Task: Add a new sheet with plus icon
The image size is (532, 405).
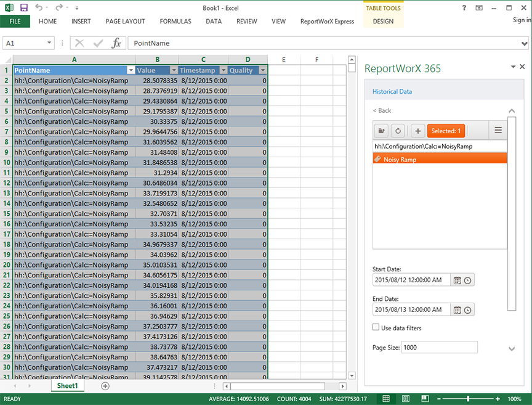Action: 105,386
